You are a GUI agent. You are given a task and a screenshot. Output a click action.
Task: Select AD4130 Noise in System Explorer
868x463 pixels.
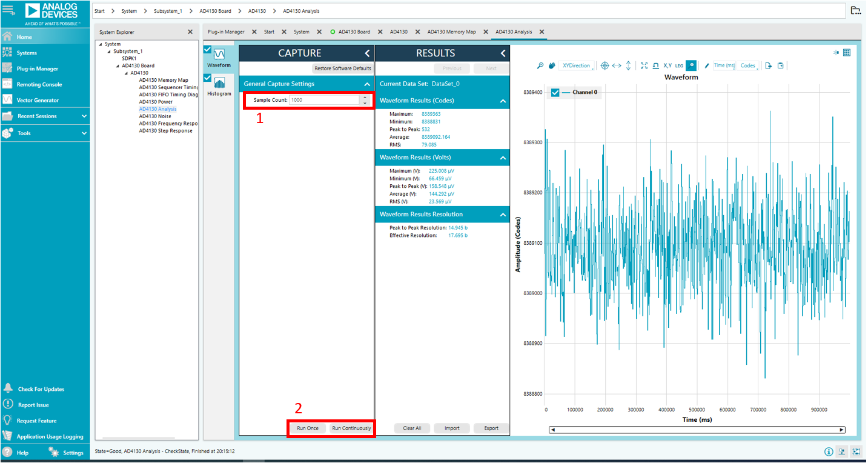tap(155, 116)
